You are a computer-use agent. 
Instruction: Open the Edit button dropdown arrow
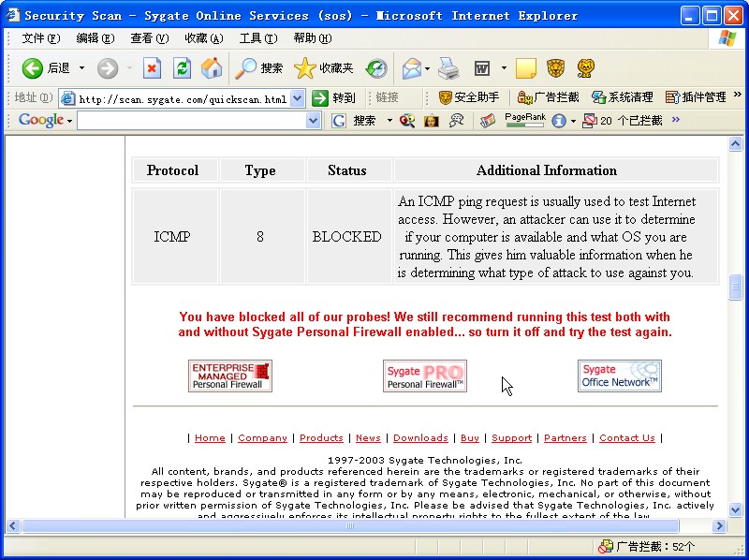[x=504, y=68]
